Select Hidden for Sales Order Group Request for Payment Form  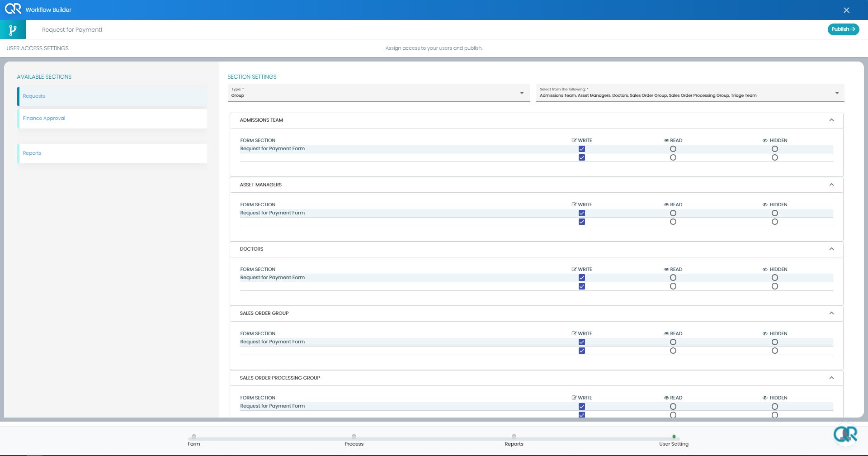point(775,342)
